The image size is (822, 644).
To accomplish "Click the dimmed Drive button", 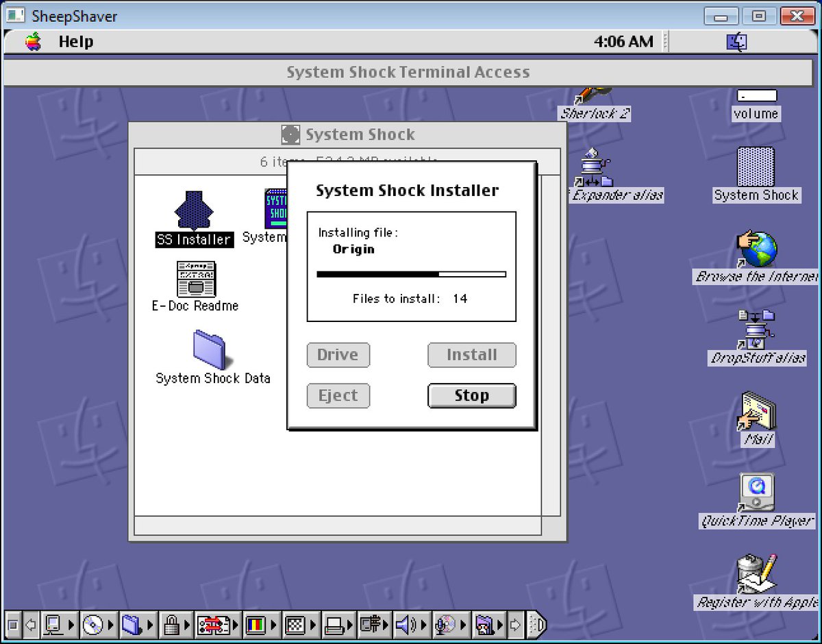I will tap(338, 355).
